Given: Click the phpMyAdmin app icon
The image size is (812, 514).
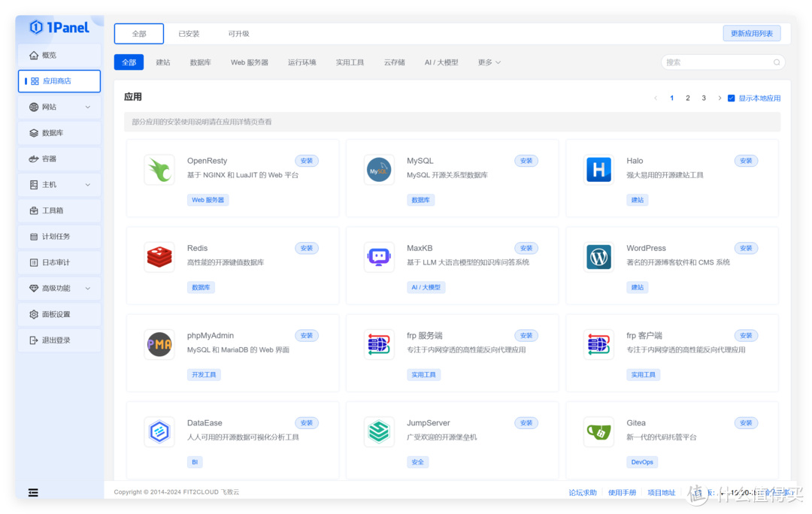Looking at the screenshot, I should pos(159,344).
